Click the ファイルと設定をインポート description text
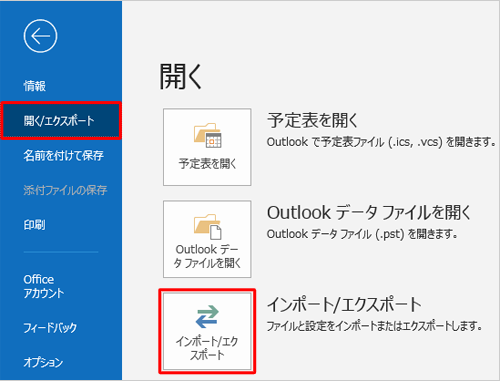 pyautogui.click(x=374, y=326)
